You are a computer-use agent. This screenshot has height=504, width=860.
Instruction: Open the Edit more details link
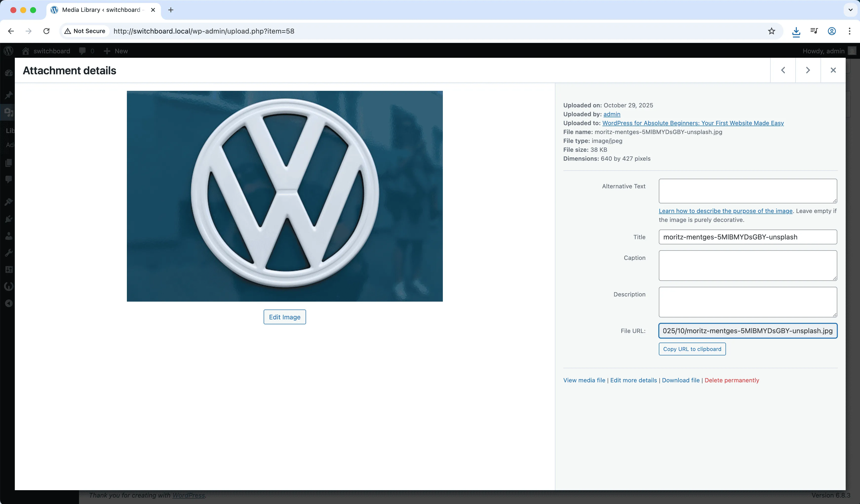point(633,380)
